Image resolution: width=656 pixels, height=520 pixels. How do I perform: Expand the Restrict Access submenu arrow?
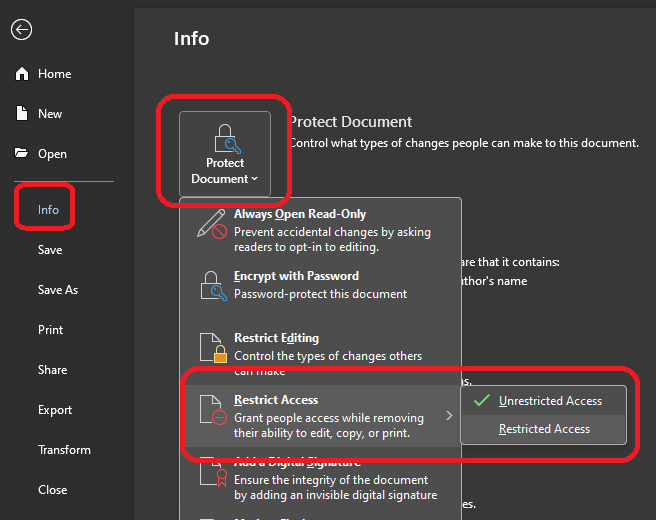[449, 415]
